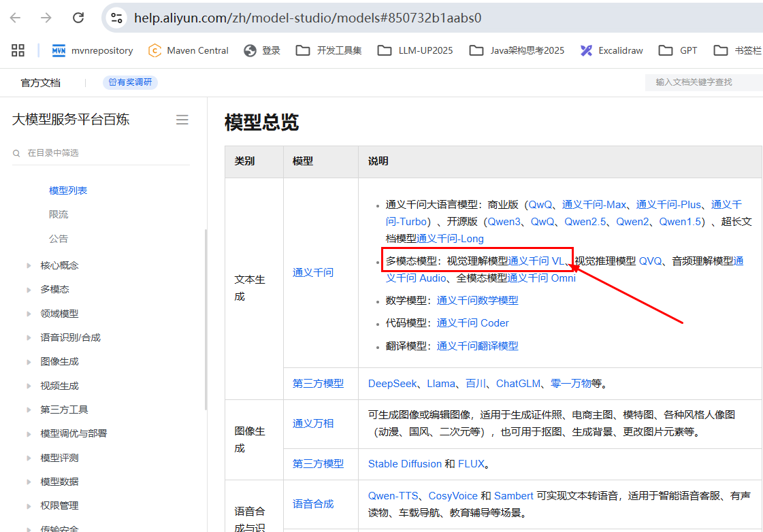Screen dimensions: 763x532
Task: Open the Excalidraw bookmark
Action: [x=611, y=50]
